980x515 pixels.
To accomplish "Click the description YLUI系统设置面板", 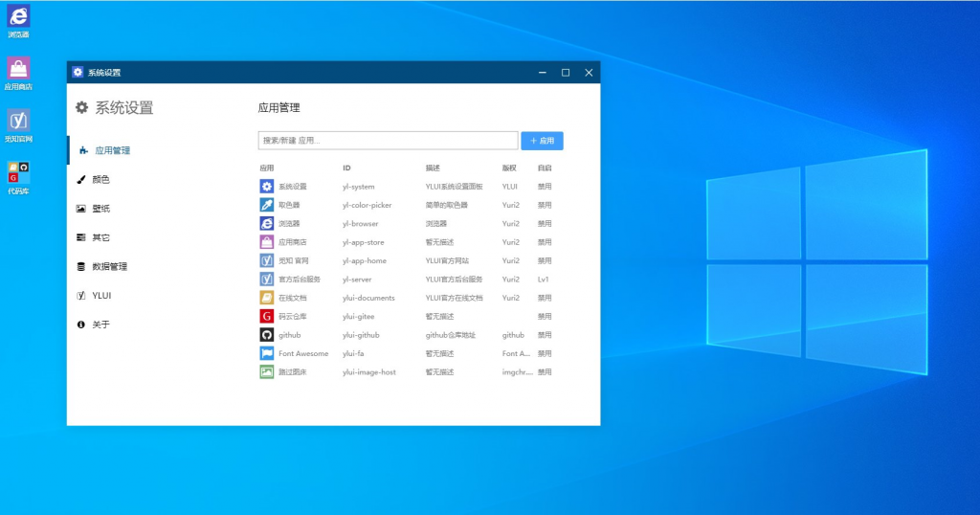I will (455, 187).
